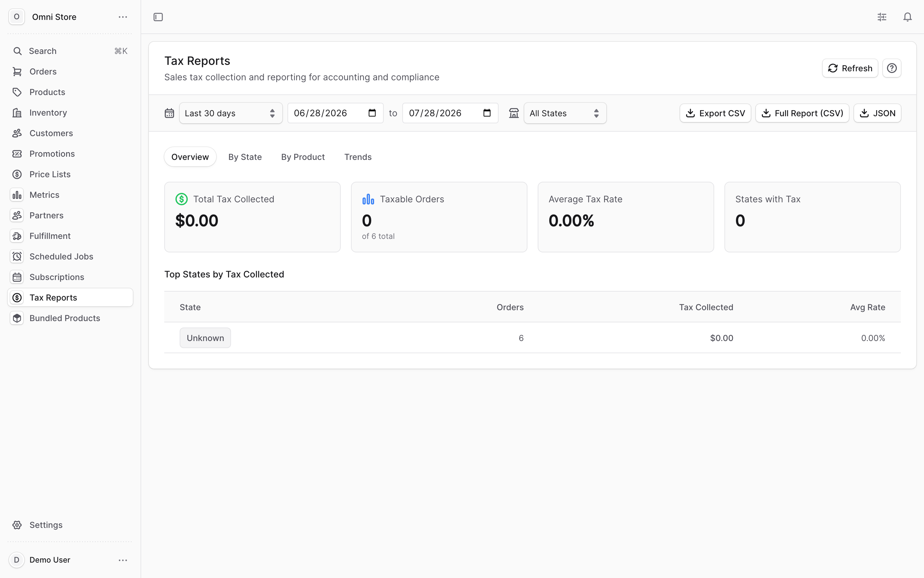Click the Metrics bar chart icon
The width and height of the screenshot is (924, 578).
(x=17, y=195)
